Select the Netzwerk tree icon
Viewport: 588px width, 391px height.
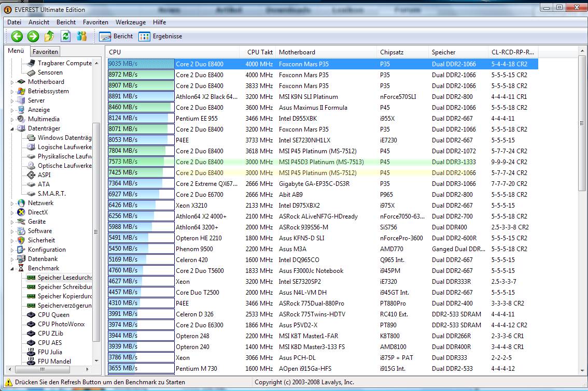pos(21,203)
